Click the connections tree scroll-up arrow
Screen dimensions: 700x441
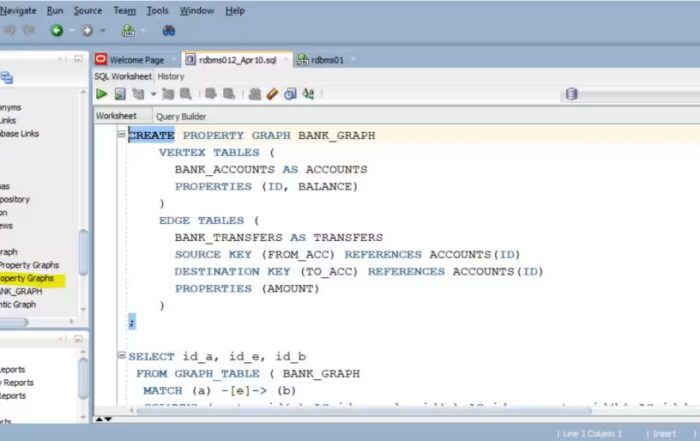point(83,92)
